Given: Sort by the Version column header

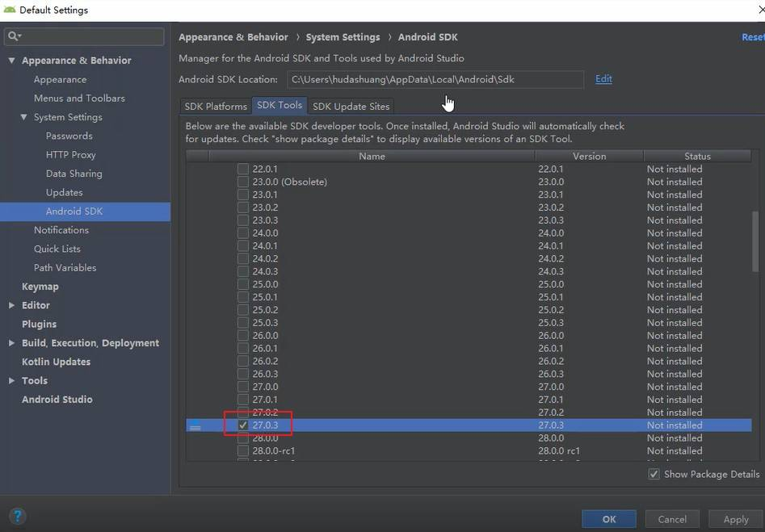Looking at the screenshot, I should tap(590, 156).
